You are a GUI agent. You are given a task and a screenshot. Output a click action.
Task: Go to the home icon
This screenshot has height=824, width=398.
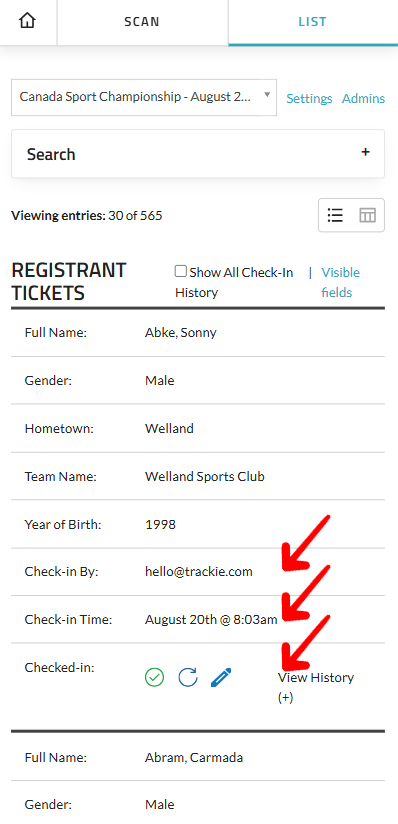27,21
